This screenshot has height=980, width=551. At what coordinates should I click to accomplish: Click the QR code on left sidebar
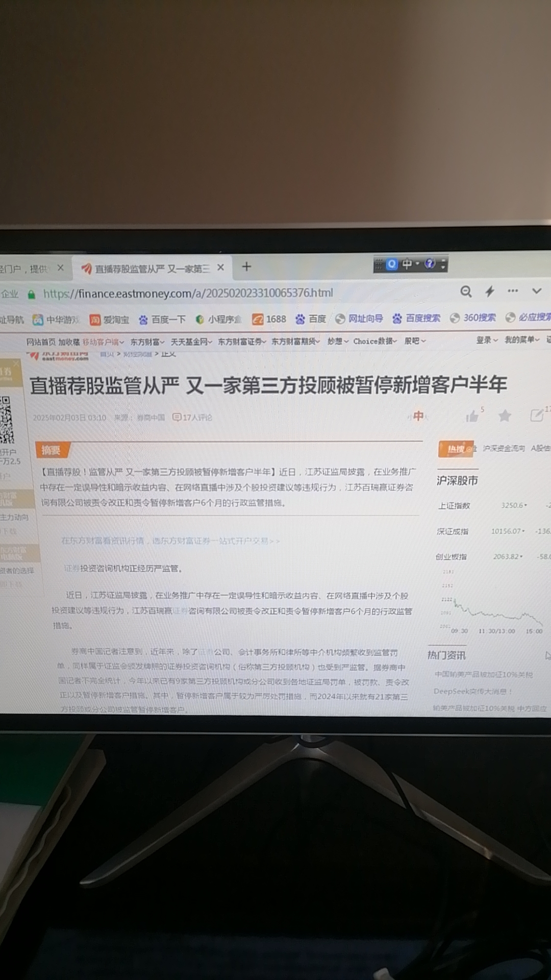tap(7, 420)
